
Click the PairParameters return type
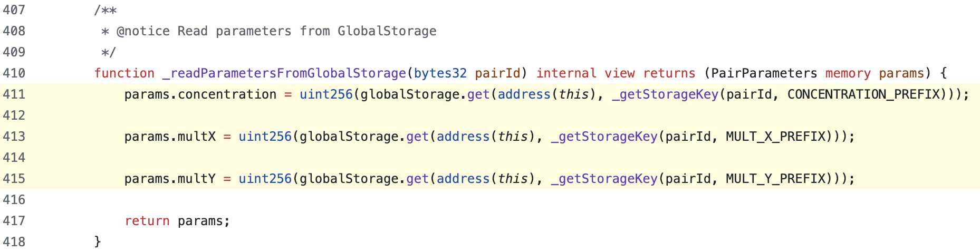tap(764, 73)
